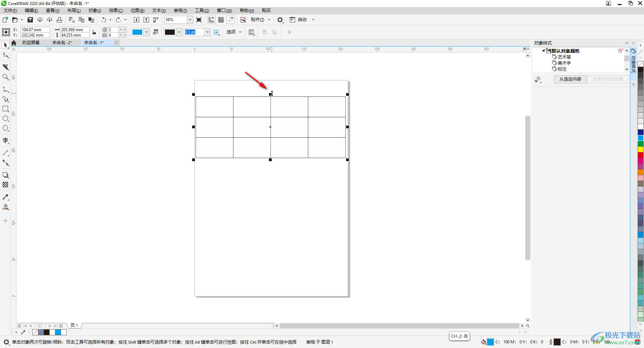Click the Publish to PDF icon

click(156, 20)
